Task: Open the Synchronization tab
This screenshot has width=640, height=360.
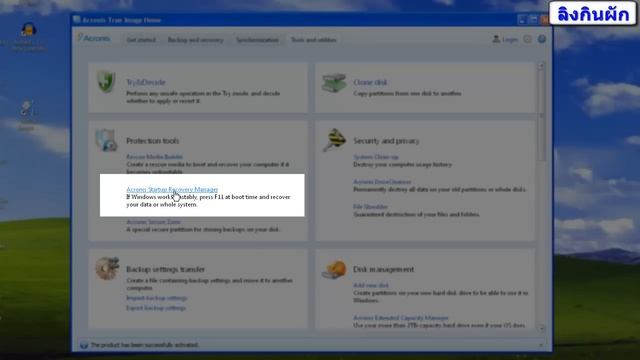Action: point(257,40)
